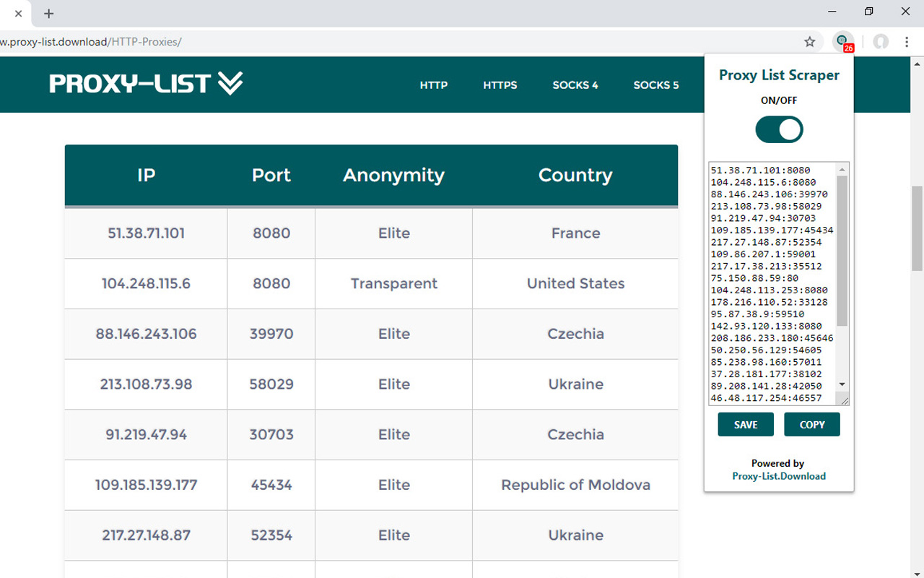Click the proxy list scrollbar down arrow

tap(842, 385)
